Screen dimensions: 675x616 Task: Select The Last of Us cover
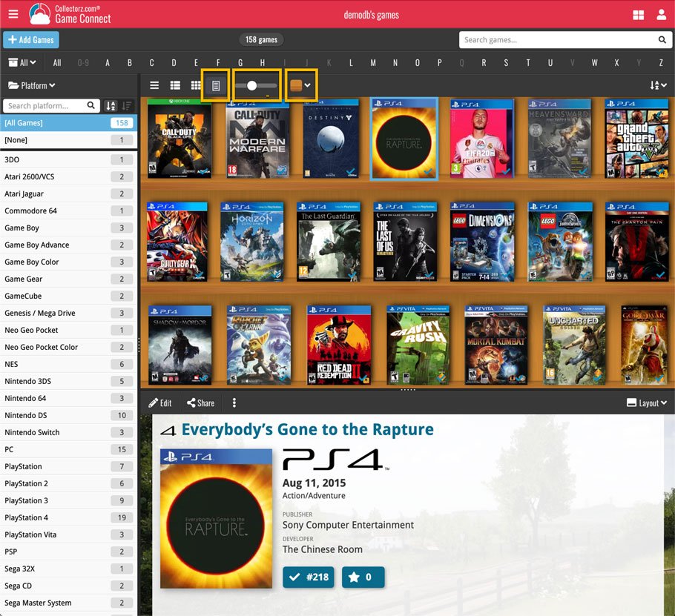(x=405, y=242)
